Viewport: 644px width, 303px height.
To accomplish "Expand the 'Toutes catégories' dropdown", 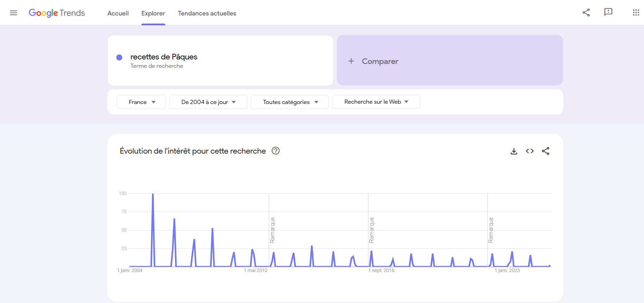I will (x=290, y=102).
